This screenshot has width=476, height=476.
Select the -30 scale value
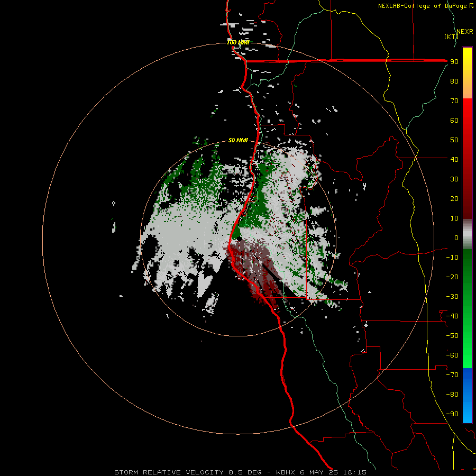coord(452,297)
